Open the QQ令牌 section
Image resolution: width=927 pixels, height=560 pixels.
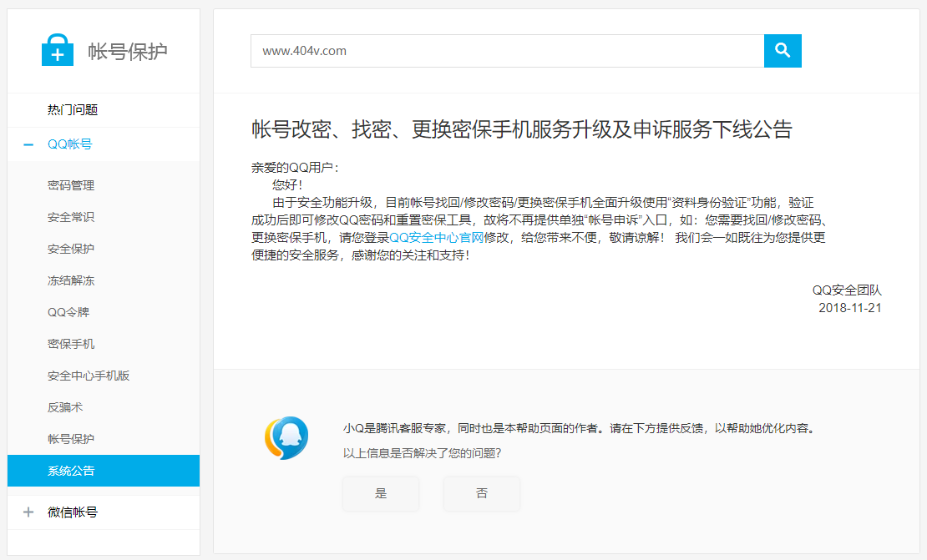[x=68, y=312]
